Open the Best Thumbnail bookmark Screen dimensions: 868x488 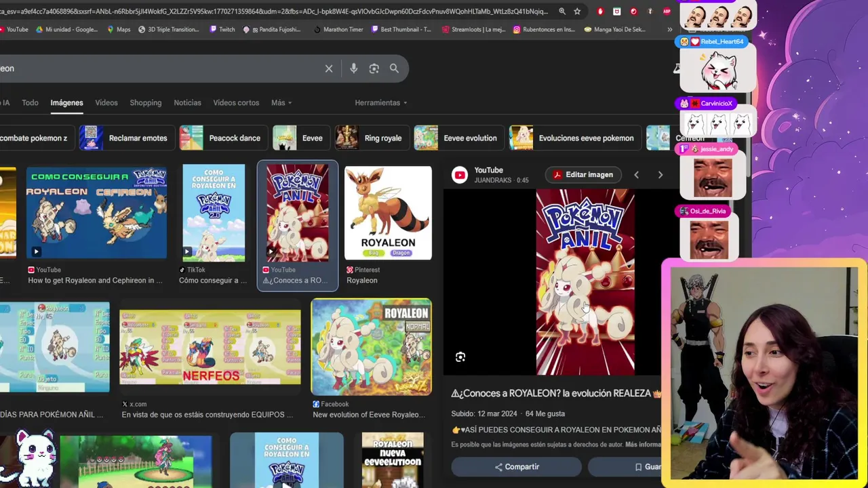(401, 30)
